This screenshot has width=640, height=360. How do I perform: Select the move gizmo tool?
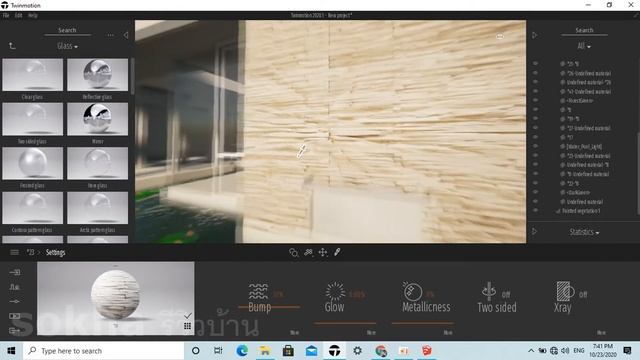click(x=323, y=253)
